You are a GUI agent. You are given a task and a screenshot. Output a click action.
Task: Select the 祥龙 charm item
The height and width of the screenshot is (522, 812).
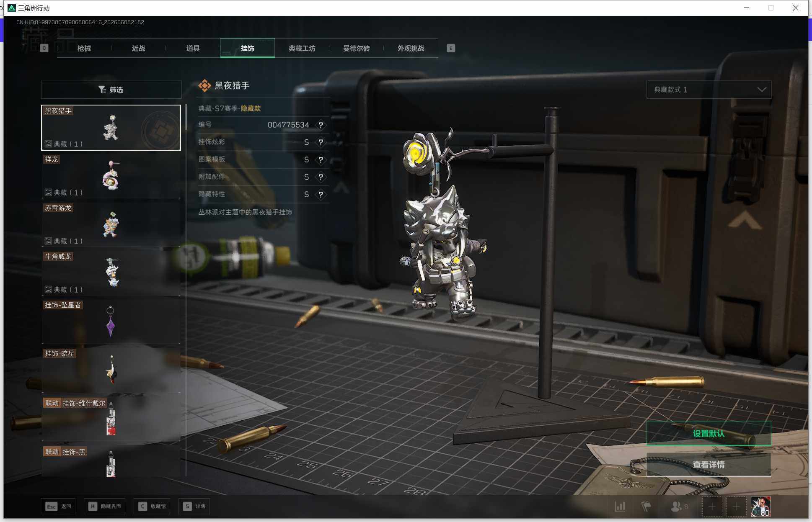click(x=111, y=176)
